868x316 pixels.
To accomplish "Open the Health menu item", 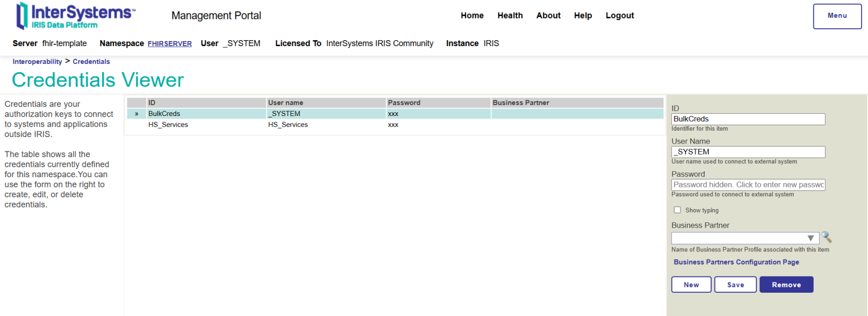I will point(510,16).
